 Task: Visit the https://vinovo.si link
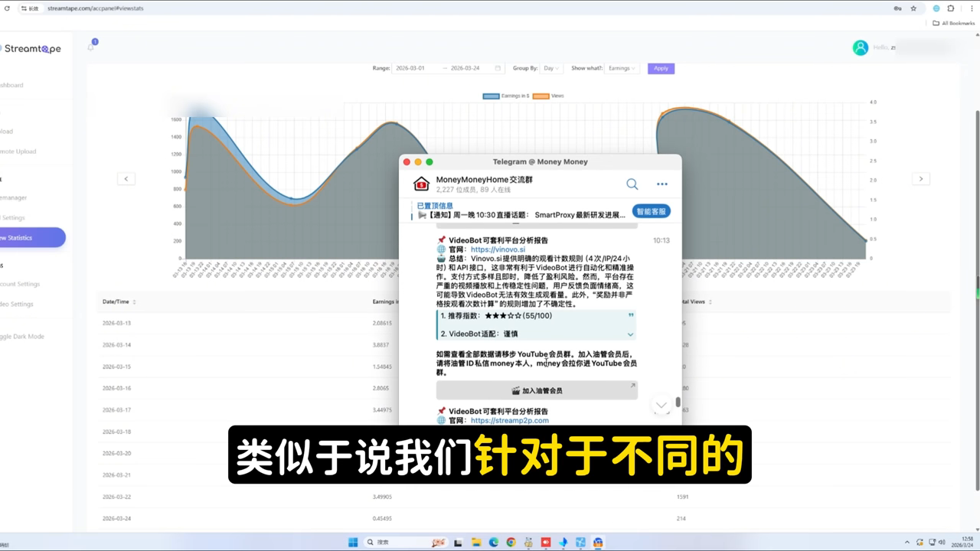tap(498, 249)
